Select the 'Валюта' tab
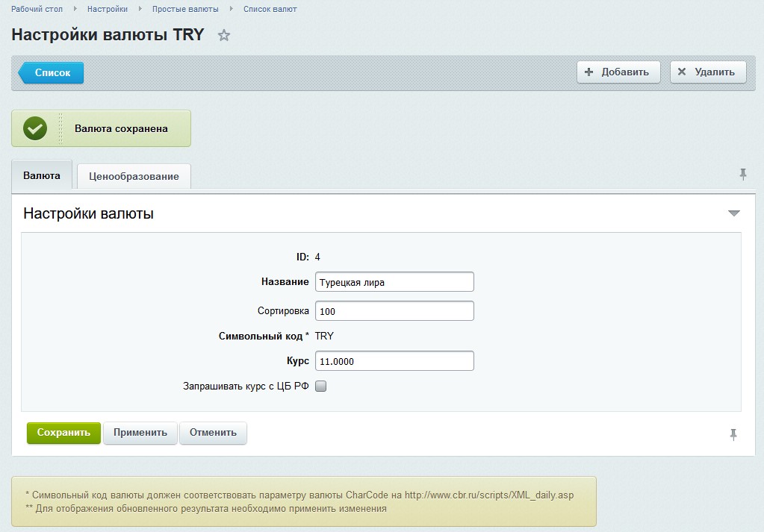 42,175
